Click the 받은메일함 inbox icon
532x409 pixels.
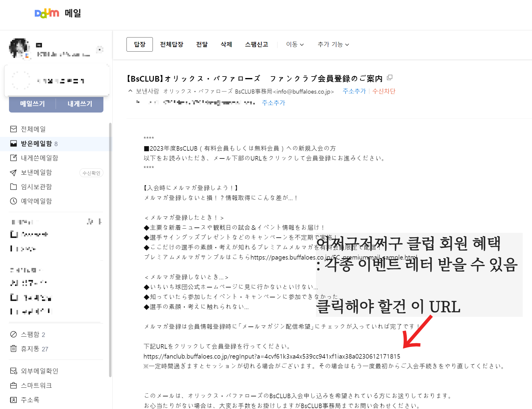(x=13, y=143)
